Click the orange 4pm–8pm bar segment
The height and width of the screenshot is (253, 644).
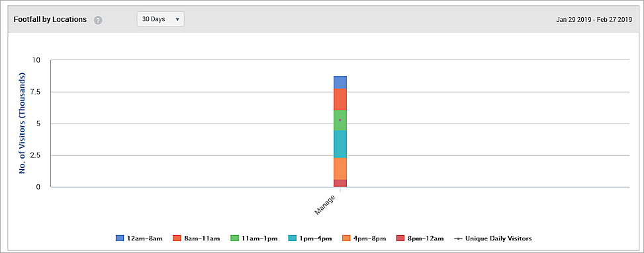coord(340,168)
